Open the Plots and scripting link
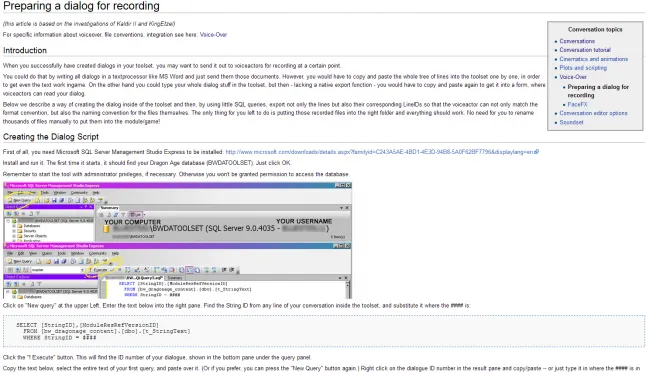The width and height of the screenshot is (646, 372). pos(583,68)
